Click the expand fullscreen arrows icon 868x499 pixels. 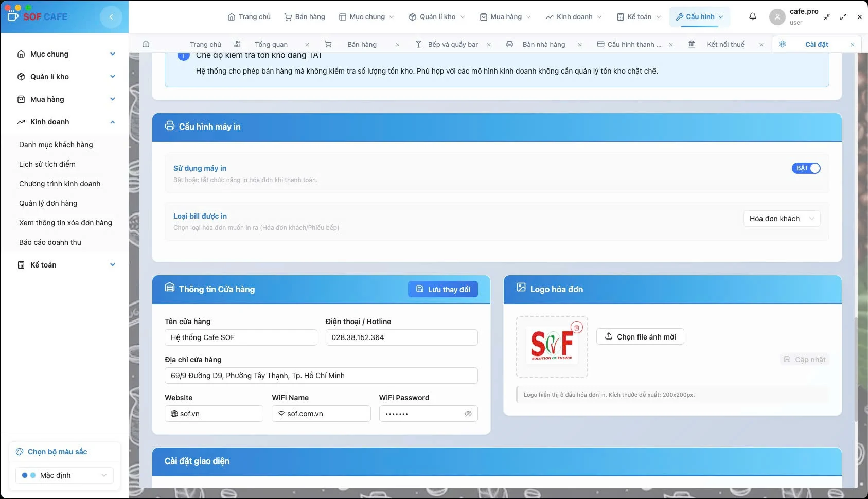click(x=843, y=17)
